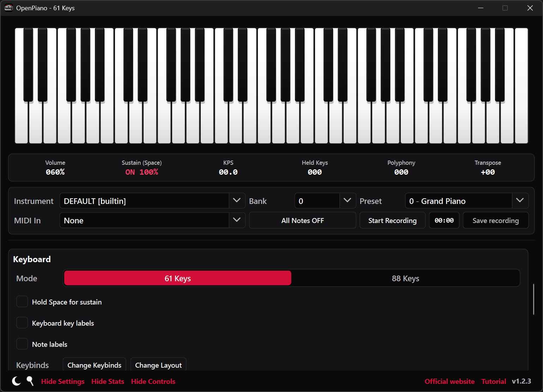Open Change Layout
Viewport: 543px width, 392px height.
coord(158,365)
